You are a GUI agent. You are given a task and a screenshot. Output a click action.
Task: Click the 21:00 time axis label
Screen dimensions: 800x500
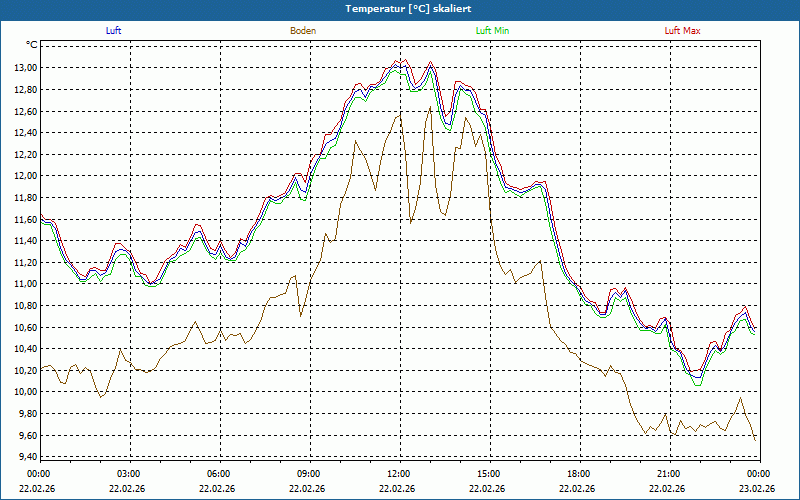tap(668, 474)
